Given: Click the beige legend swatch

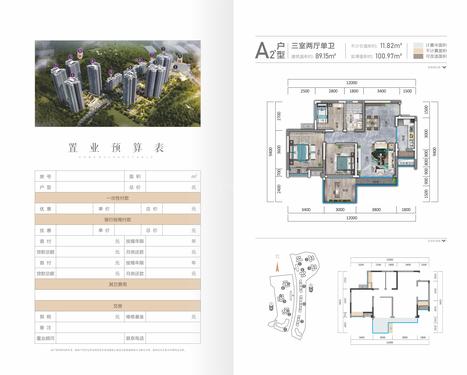Looking at the screenshot, I should point(418,51).
